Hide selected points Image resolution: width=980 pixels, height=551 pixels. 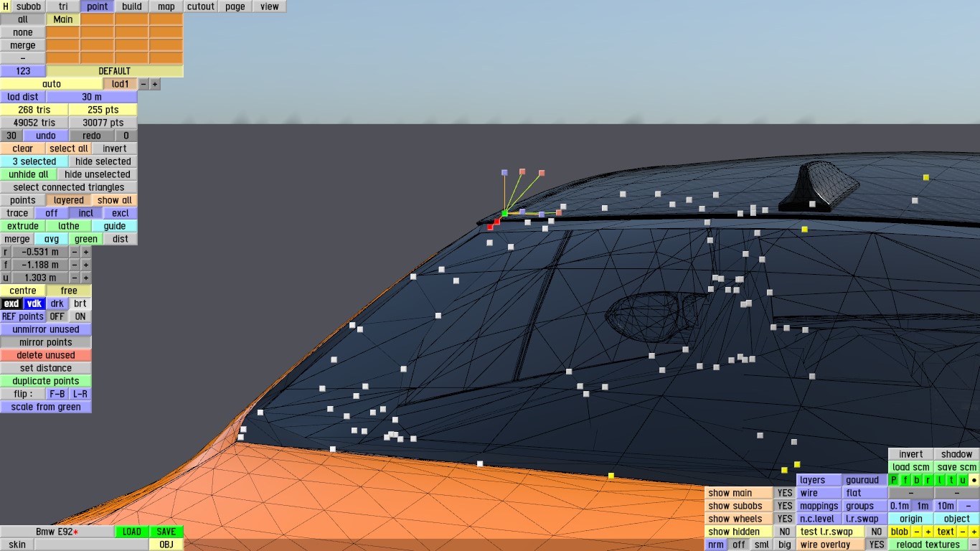(x=103, y=161)
